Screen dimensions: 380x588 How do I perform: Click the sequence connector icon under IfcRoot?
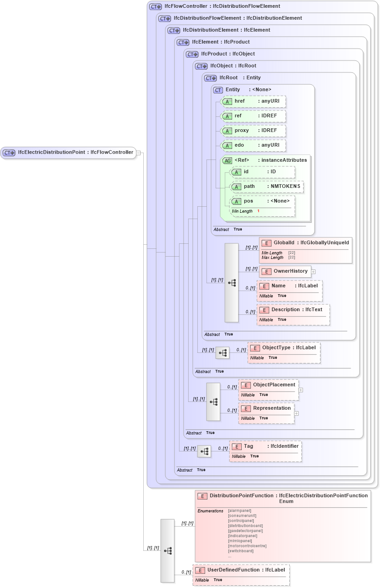(232, 283)
